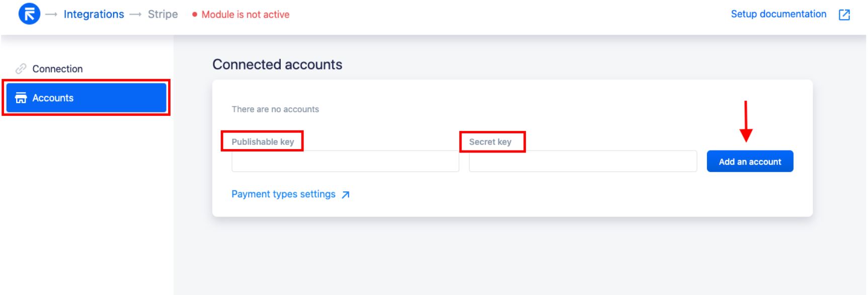Click the Secret key label
The width and height of the screenshot is (868, 295).
pyautogui.click(x=490, y=142)
